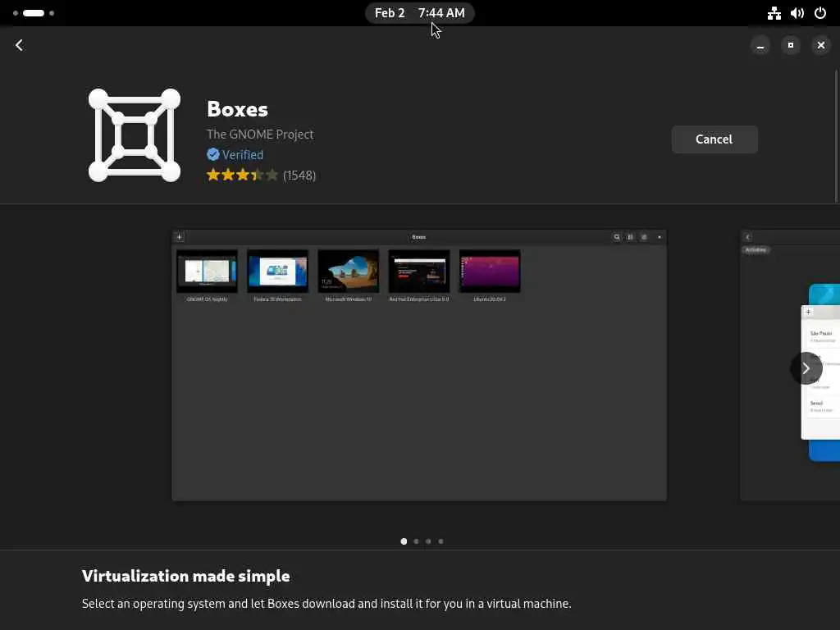Close the Software window
This screenshot has width=840, height=630.
tap(821, 45)
